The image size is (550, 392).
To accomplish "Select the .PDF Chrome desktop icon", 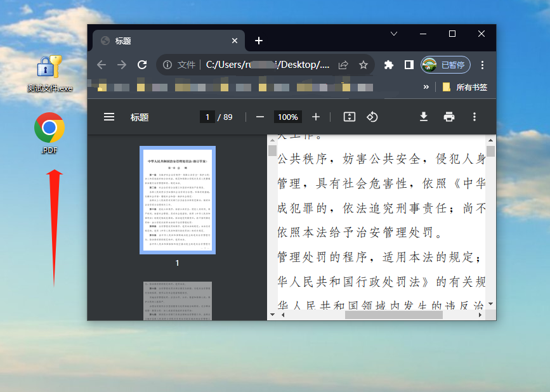I will coord(49,133).
